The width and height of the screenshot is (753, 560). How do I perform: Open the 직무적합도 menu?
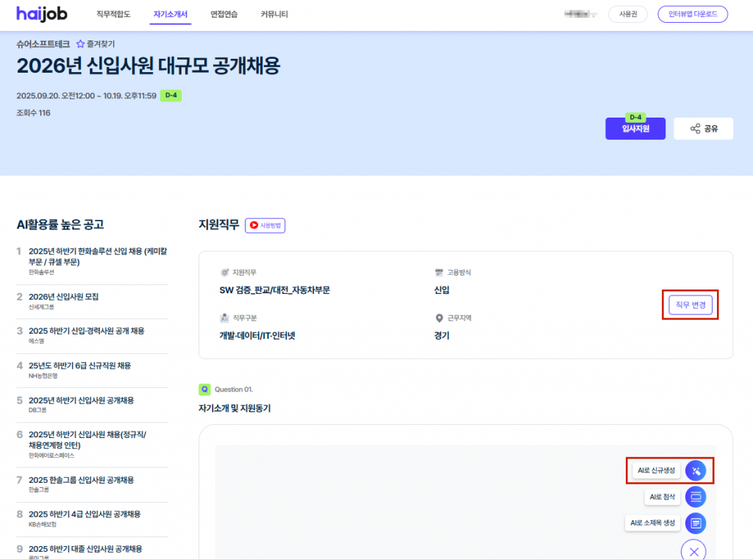113,15
